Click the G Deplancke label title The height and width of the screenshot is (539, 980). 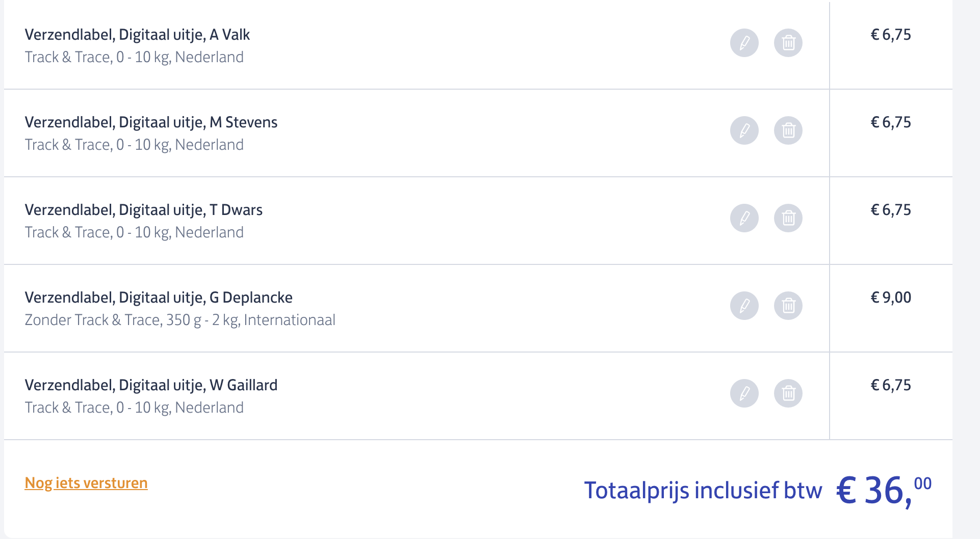pyautogui.click(x=159, y=298)
